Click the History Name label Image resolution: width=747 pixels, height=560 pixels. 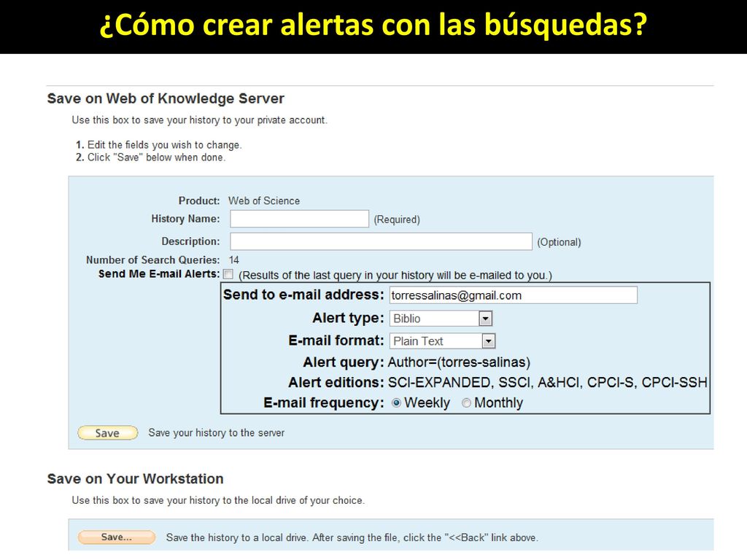coord(185,219)
